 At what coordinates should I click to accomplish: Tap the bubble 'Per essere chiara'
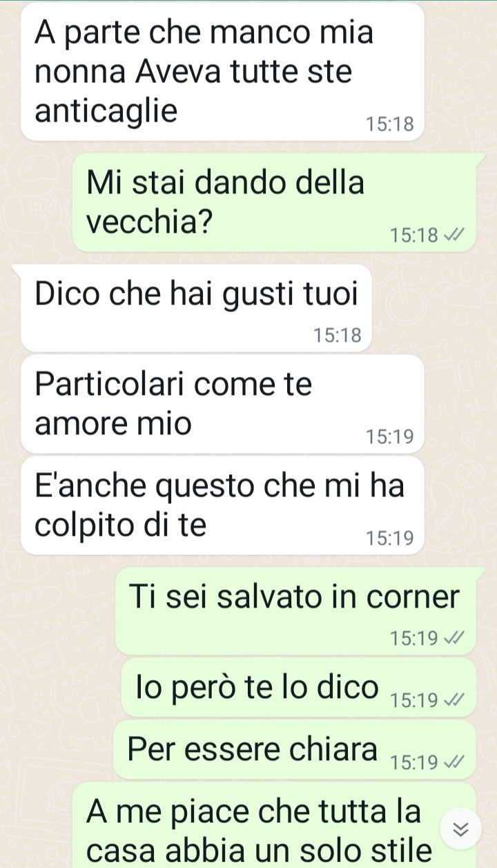[x=295, y=749]
